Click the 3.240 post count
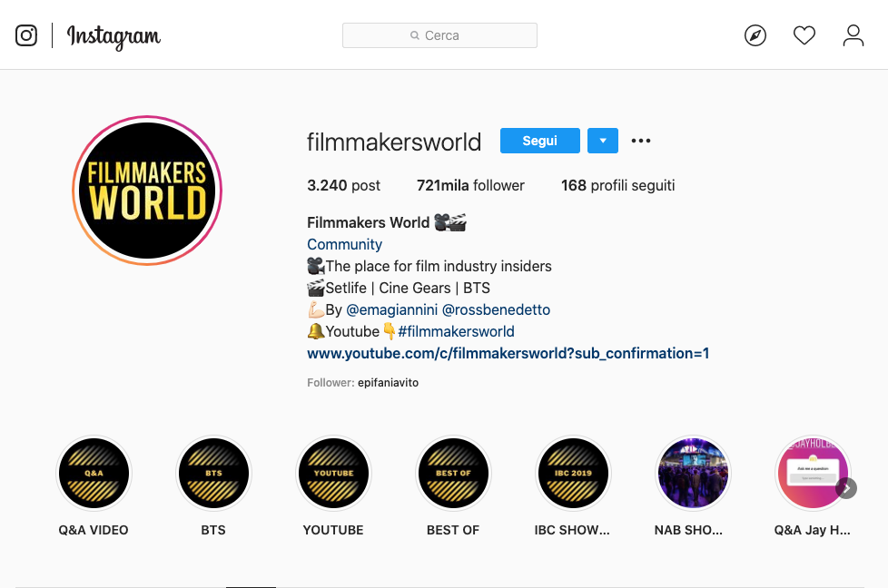The height and width of the screenshot is (588, 888). click(x=343, y=186)
